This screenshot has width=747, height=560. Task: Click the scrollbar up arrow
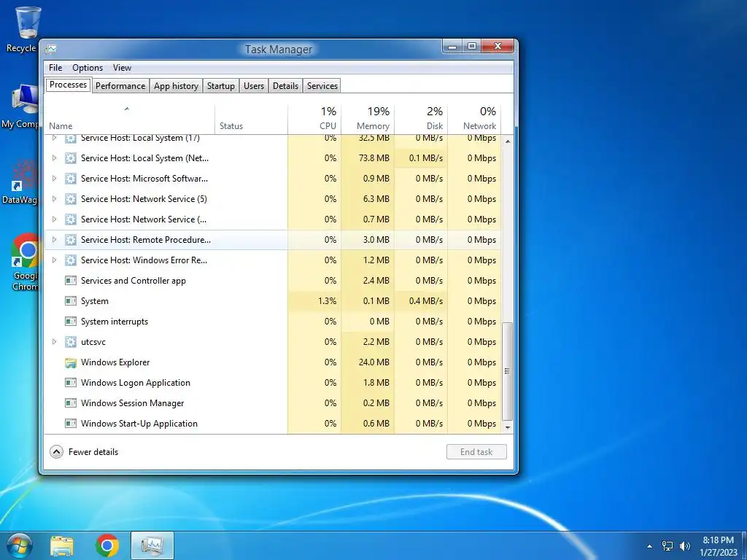click(x=508, y=141)
